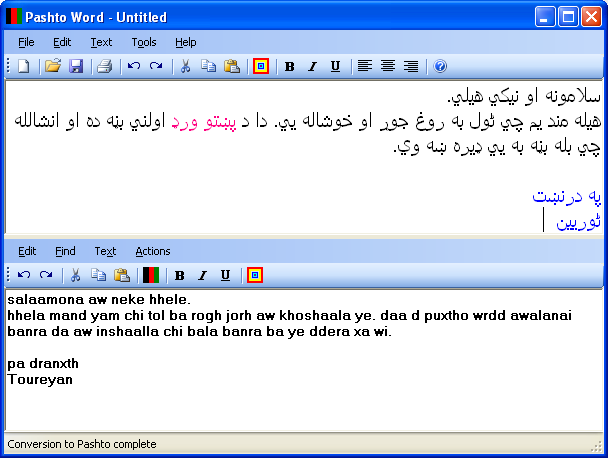Screen dimensions: 608x458
Task: Align text left
Action: 364,66
